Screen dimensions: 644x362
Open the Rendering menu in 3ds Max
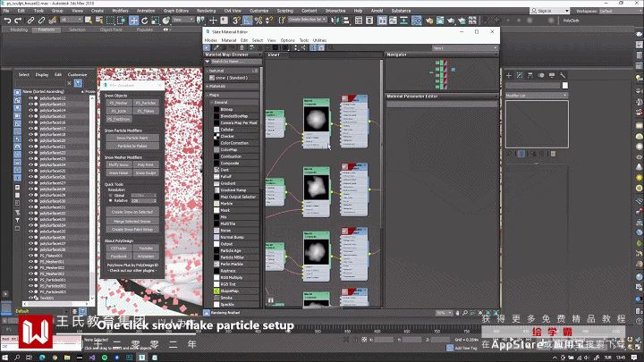pos(207,11)
